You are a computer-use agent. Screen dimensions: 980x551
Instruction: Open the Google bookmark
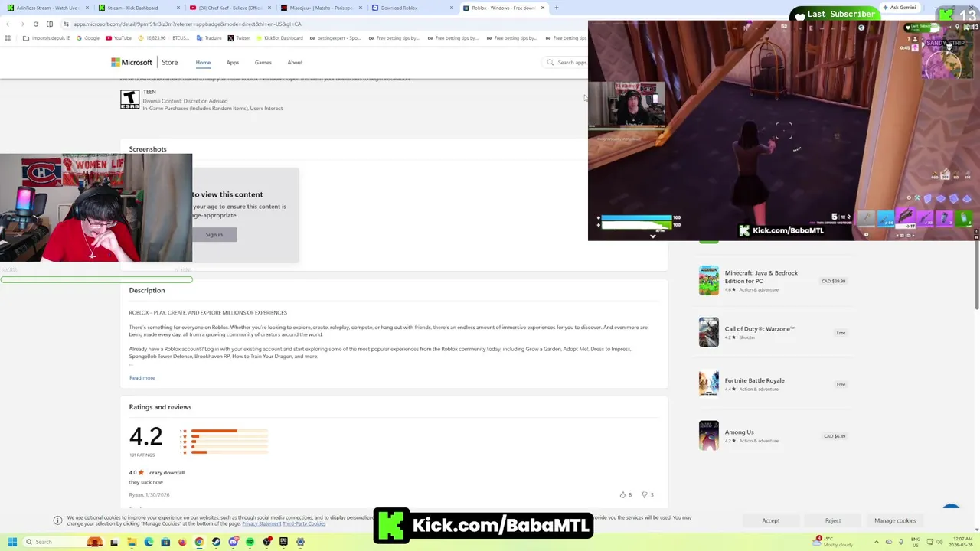click(x=88, y=38)
